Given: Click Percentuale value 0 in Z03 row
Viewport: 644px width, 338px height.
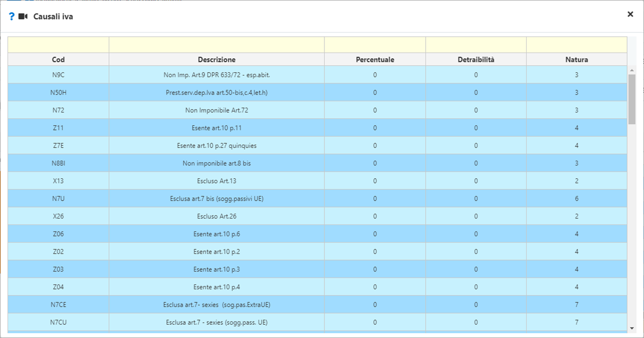Looking at the screenshot, I should click(375, 270).
